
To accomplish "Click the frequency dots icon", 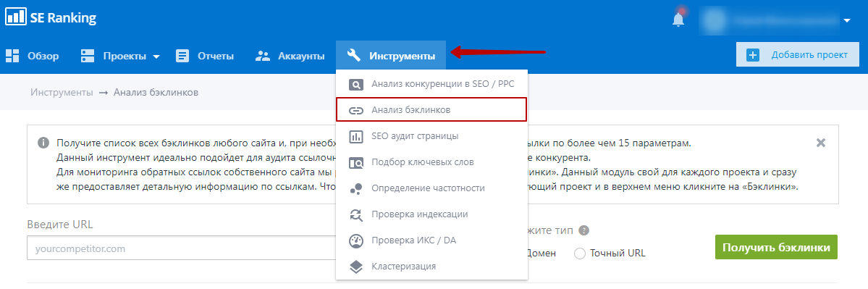I will [x=356, y=188].
